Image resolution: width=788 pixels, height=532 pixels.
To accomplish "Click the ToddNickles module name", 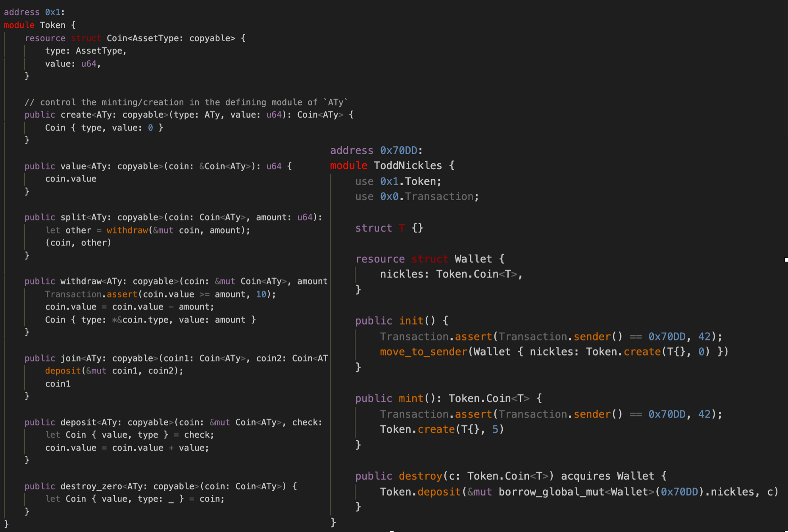I will [x=407, y=166].
